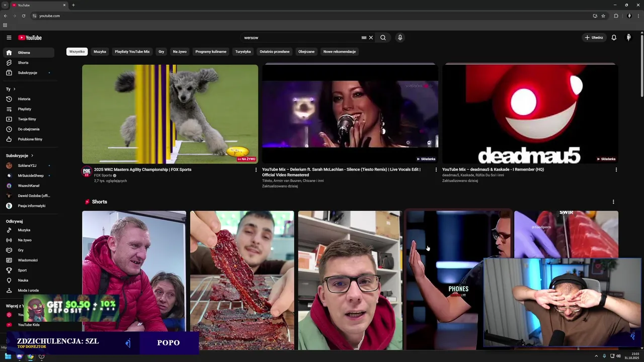Open the notifications bell
644x362 pixels.
pos(614,38)
